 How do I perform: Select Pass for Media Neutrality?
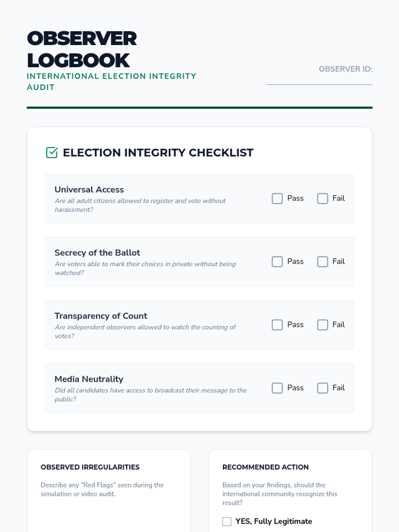(277, 388)
